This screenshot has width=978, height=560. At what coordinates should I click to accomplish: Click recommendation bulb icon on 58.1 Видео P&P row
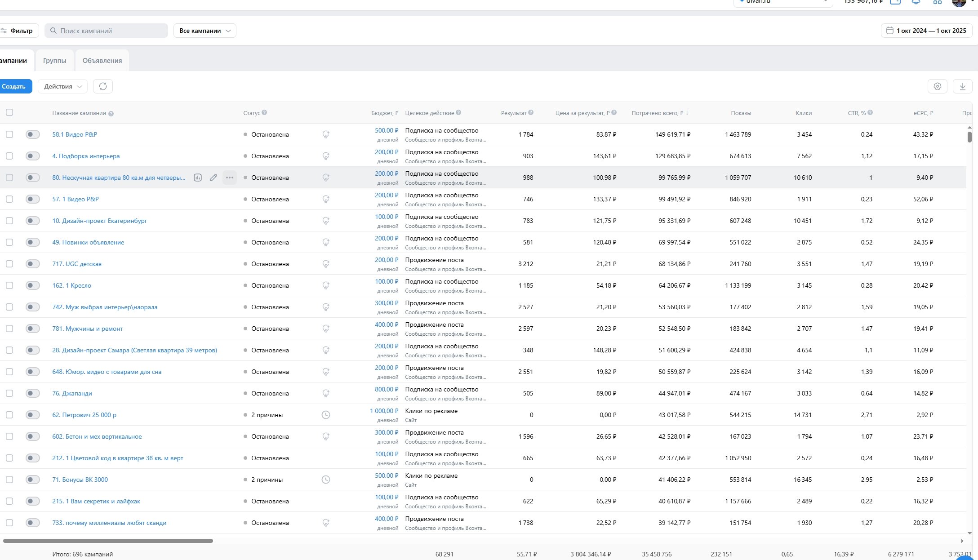(x=326, y=134)
